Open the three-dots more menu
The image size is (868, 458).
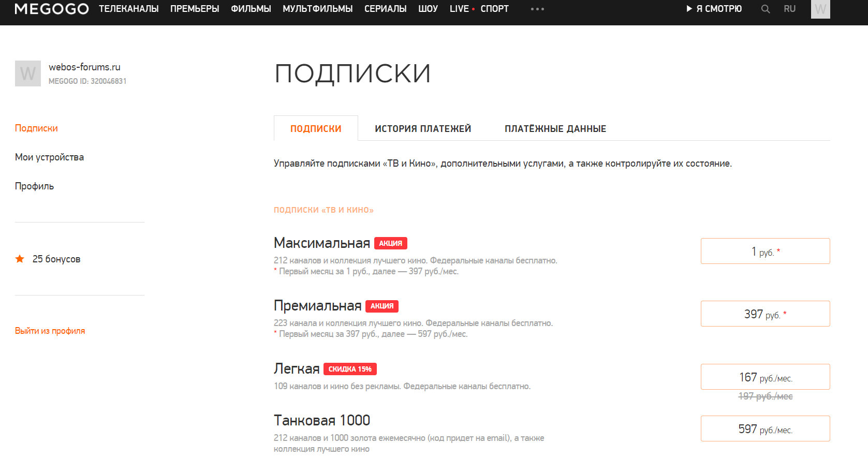point(537,9)
